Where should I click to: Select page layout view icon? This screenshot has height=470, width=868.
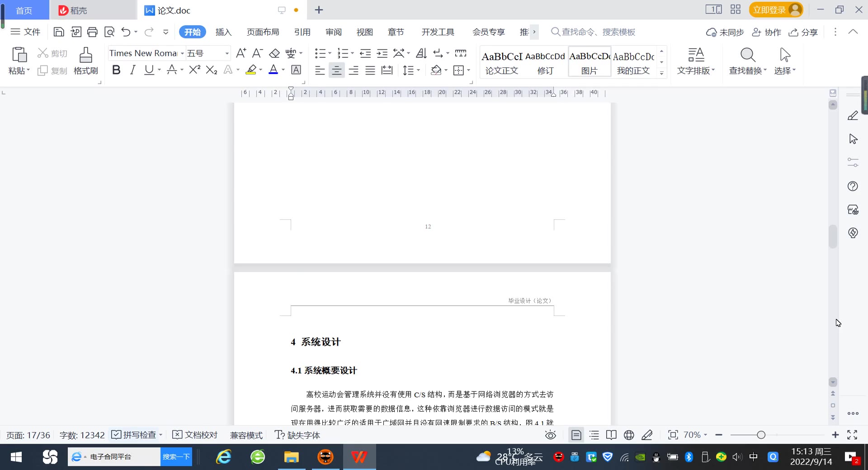(x=576, y=435)
